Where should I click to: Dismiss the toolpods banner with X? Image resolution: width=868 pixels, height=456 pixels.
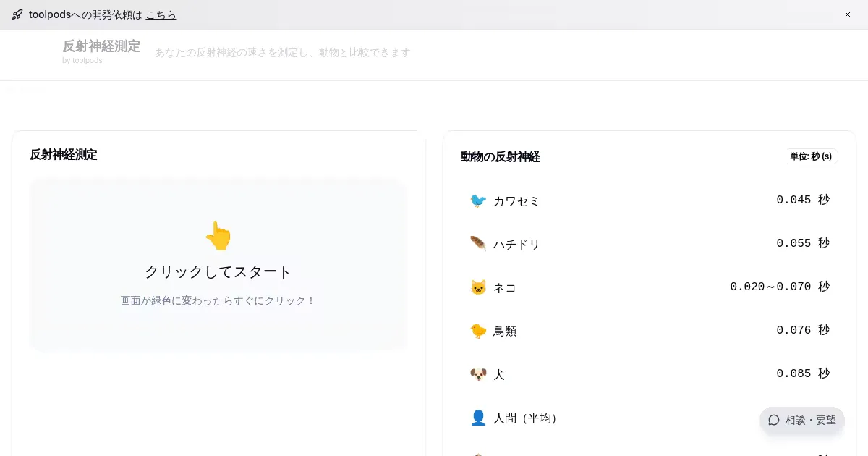click(x=848, y=14)
